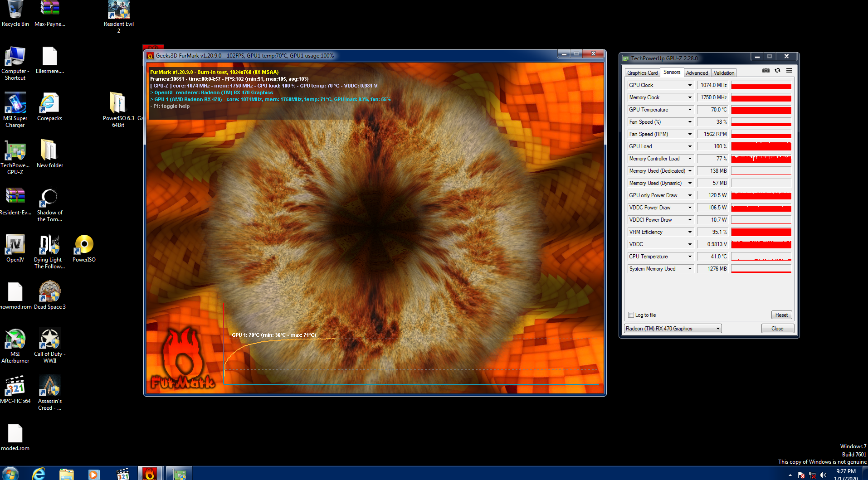This screenshot has width=868, height=480.
Task: Click the GPU Load history graph
Action: tap(761, 146)
